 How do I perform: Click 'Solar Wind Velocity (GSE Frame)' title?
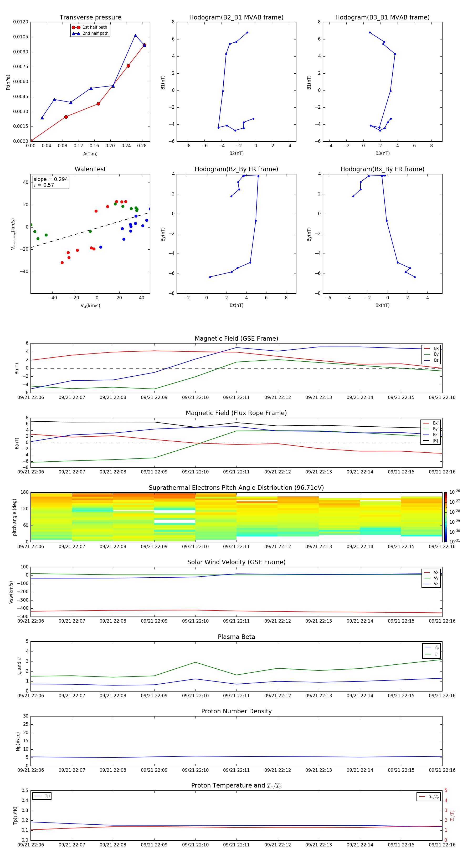[236, 562]
